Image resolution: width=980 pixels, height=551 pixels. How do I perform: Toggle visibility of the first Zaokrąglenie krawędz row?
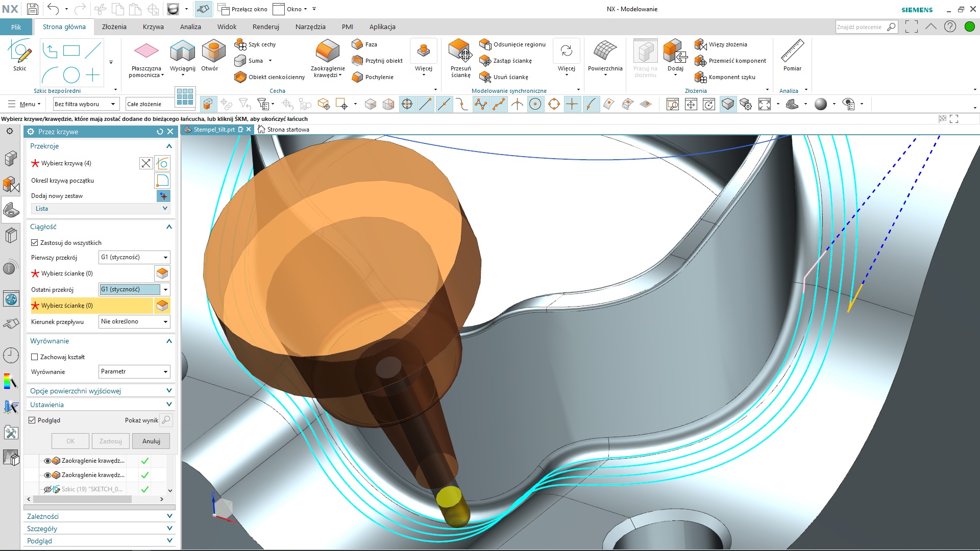click(47, 461)
